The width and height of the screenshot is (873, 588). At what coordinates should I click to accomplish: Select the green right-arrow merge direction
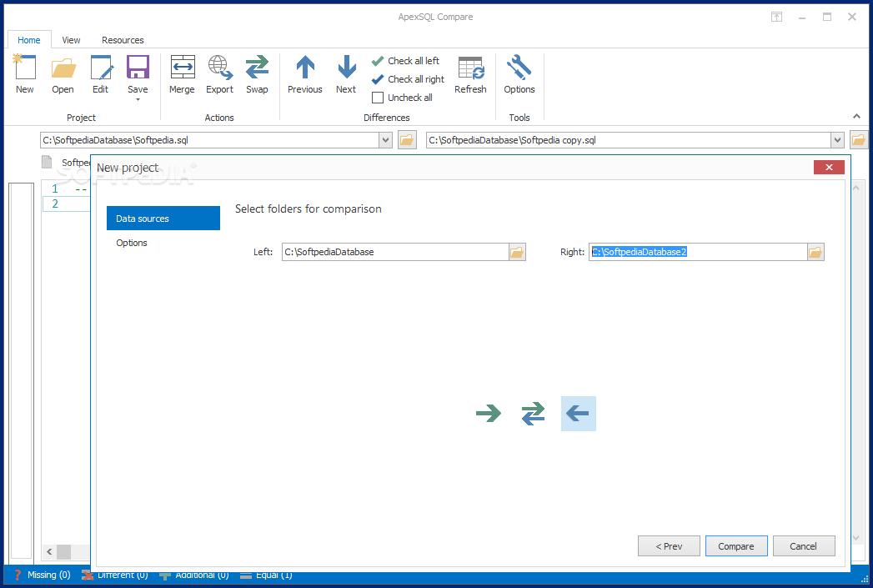[x=489, y=414]
